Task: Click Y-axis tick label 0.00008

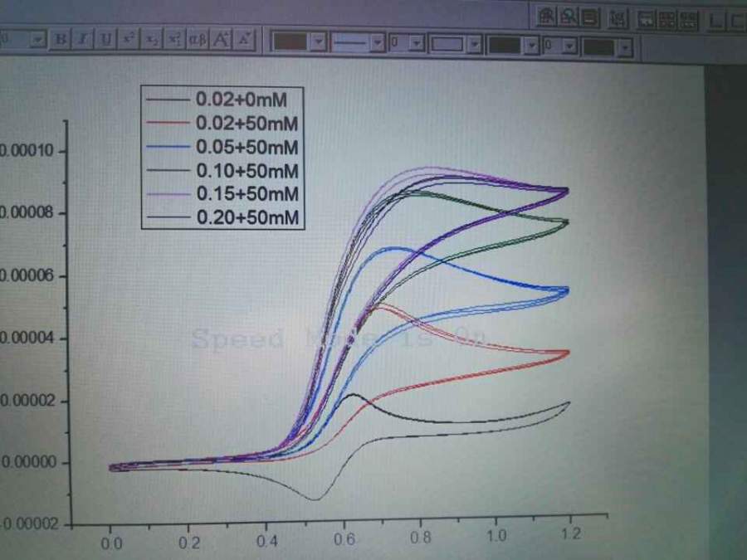Action: click(x=27, y=213)
